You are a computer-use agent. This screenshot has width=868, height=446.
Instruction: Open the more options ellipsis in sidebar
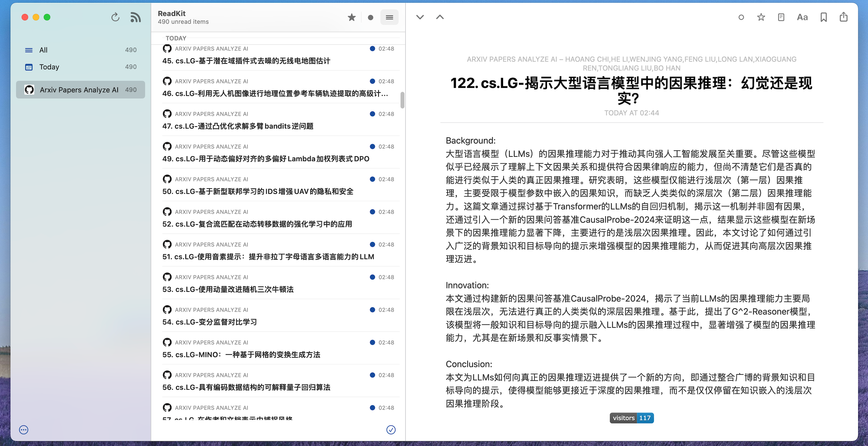24,430
